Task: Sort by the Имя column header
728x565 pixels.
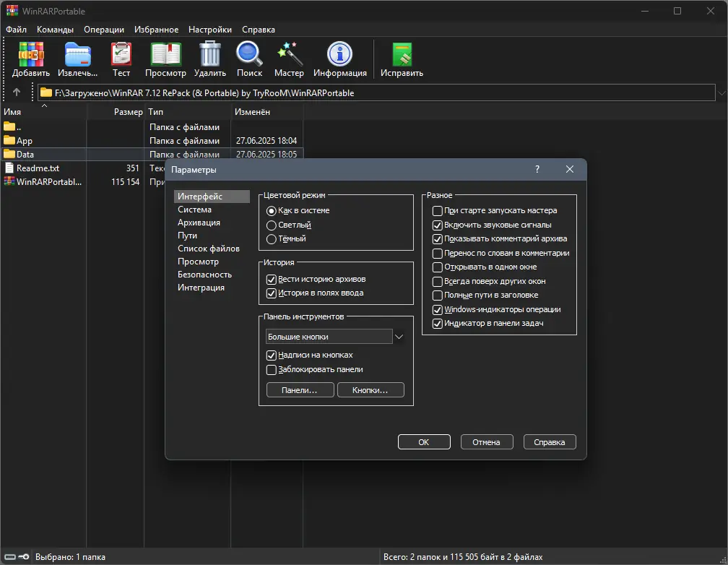Action: [x=43, y=111]
